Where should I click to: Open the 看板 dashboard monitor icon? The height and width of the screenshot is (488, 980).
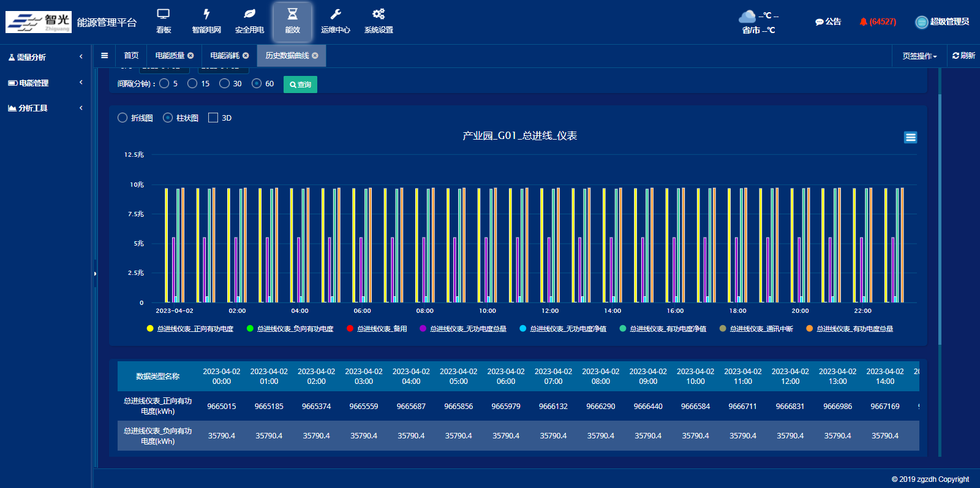tap(164, 15)
